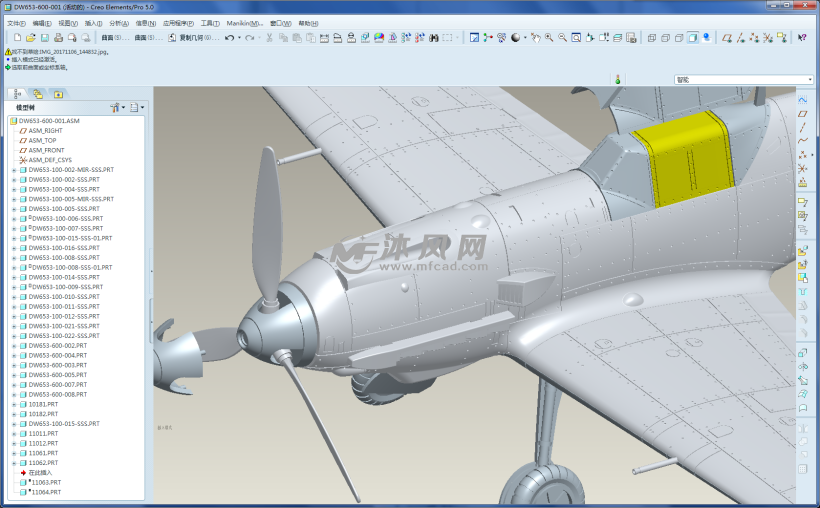Expand DW653-100-002-MIR-SSS.PRT node
The height and width of the screenshot is (508, 820).
pyautogui.click(x=14, y=170)
